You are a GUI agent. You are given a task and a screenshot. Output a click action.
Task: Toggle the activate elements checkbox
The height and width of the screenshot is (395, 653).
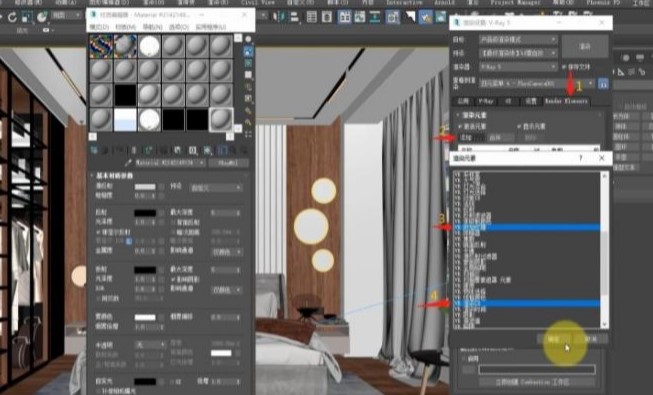(x=460, y=126)
